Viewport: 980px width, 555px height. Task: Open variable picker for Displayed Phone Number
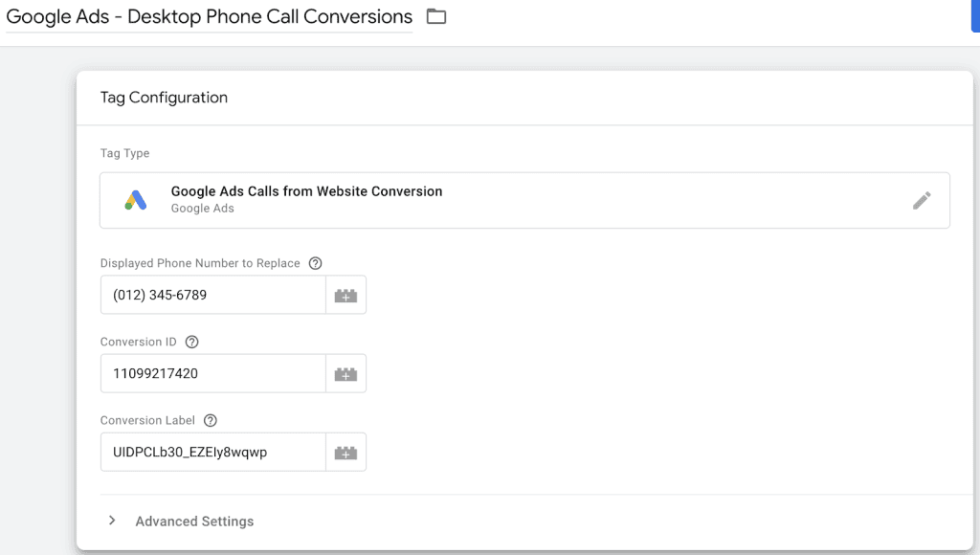coord(347,294)
